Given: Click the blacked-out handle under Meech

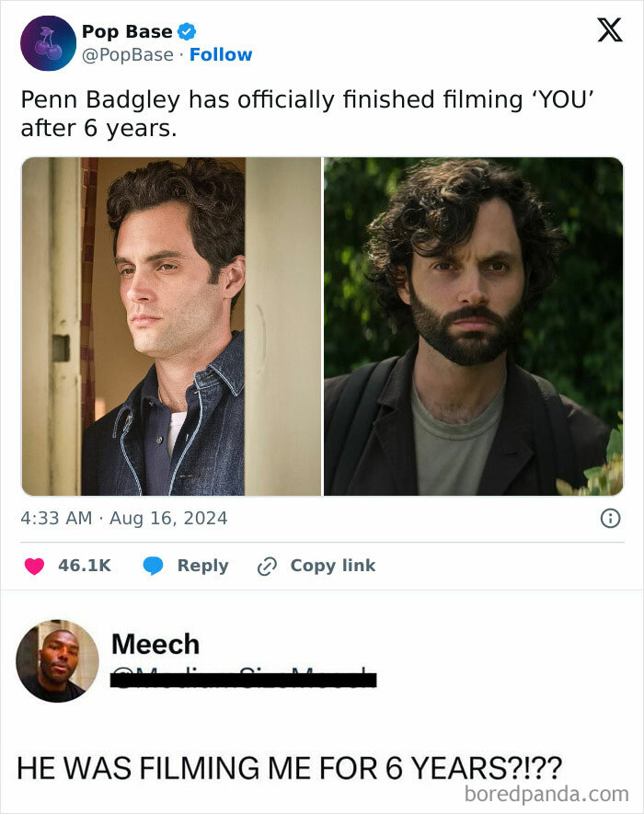Looking at the screenshot, I should 243,680.
